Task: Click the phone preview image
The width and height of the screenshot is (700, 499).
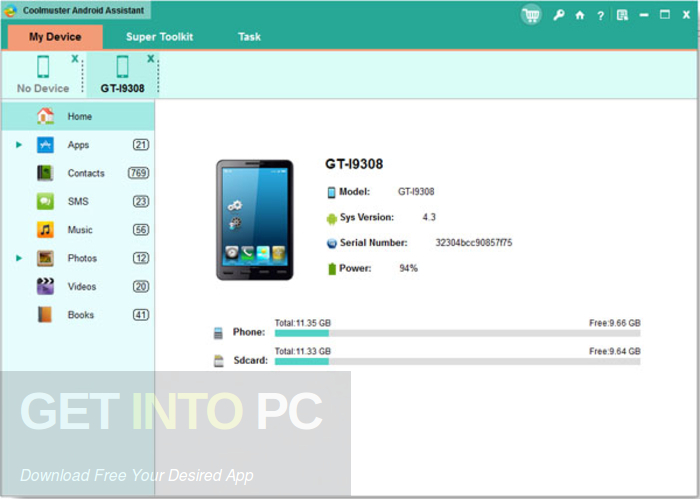Action: tap(255, 220)
